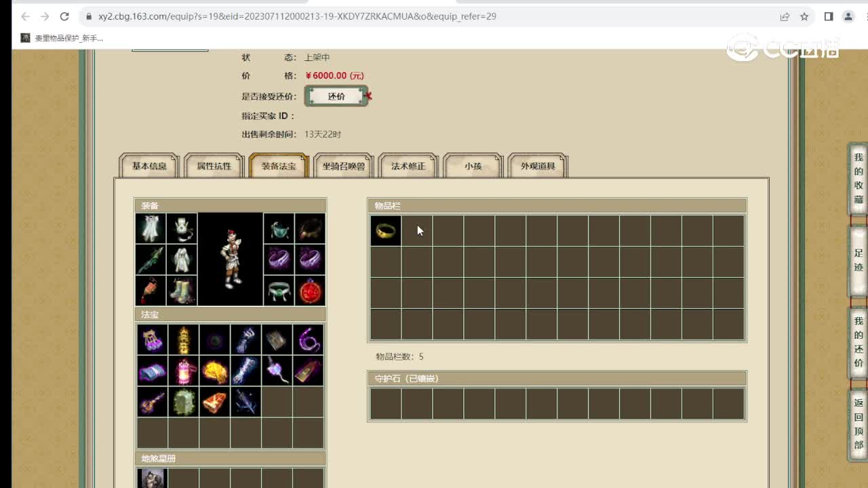The width and height of the screenshot is (868, 488).
Task: Select the red hanging charm equipment icon
Action: click(151, 291)
